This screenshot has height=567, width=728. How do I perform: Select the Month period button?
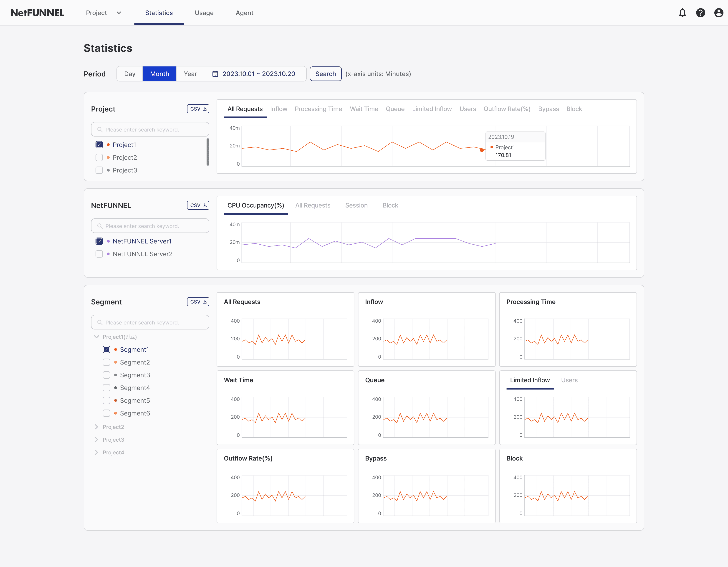point(159,73)
